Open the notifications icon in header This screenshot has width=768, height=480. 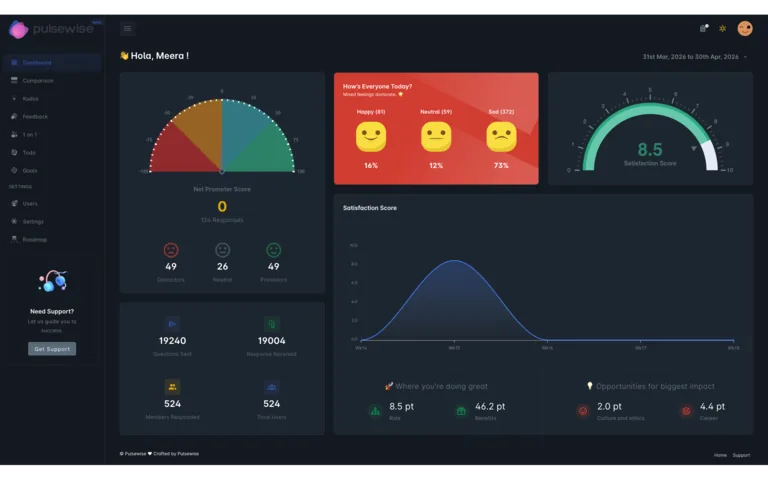click(x=704, y=28)
